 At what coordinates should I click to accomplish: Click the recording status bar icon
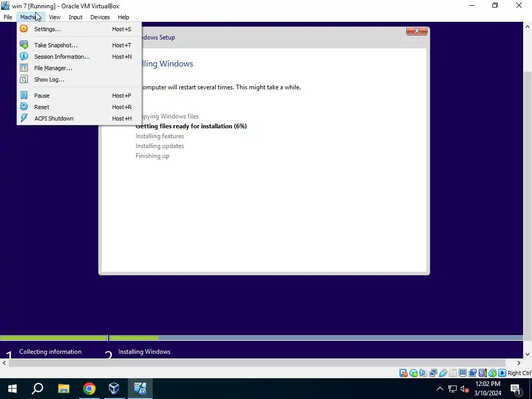click(472, 373)
